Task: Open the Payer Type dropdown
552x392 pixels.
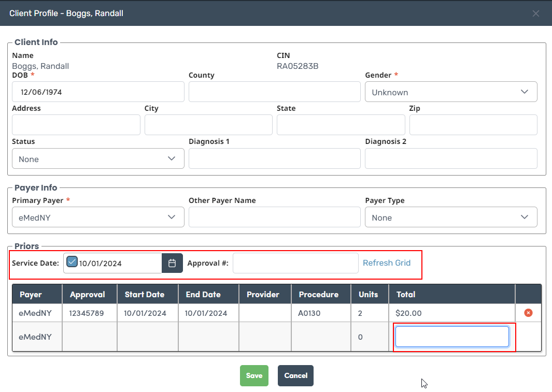Action: click(x=451, y=217)
